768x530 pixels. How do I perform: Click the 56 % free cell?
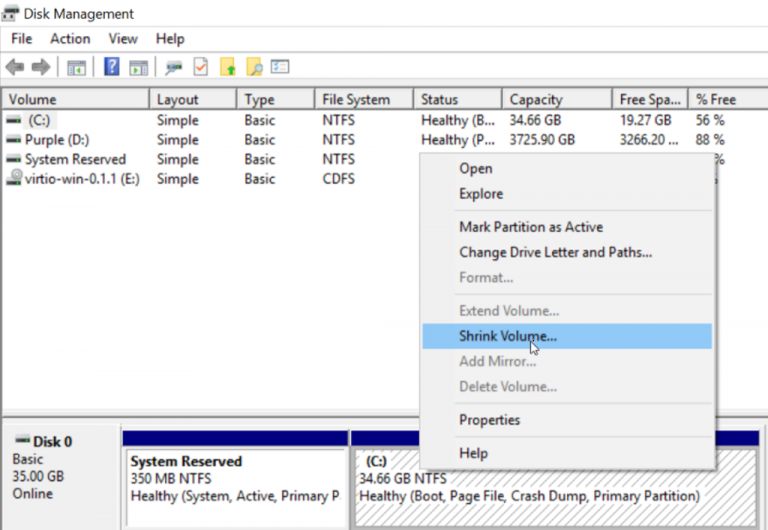[710, 120]
